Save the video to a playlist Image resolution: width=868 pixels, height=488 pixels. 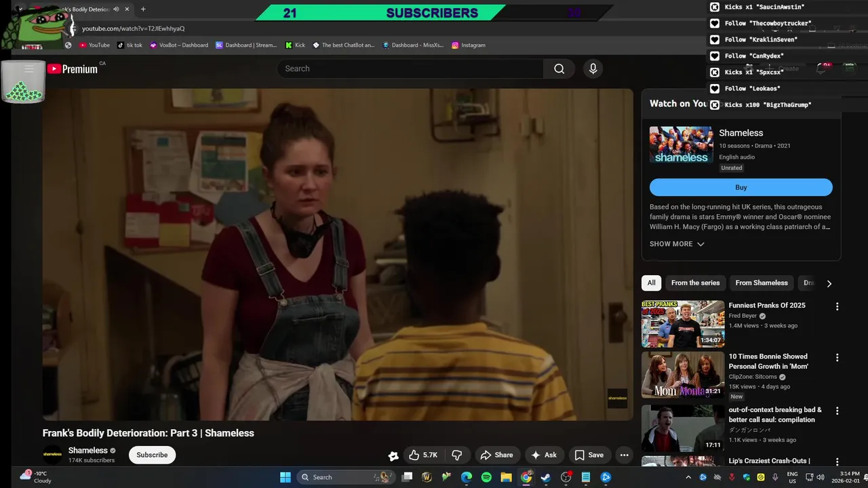pyautogui.click(x=589, y=455)
